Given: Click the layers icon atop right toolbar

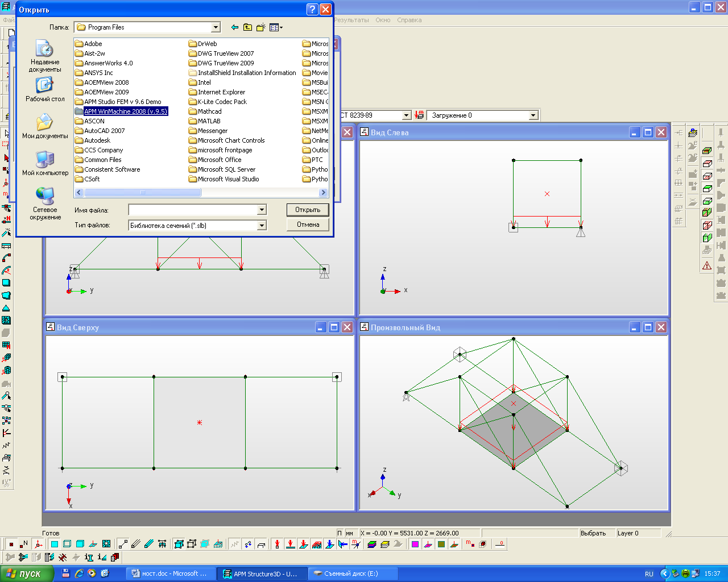Looking at the screenshot, I should click(692, 132).
